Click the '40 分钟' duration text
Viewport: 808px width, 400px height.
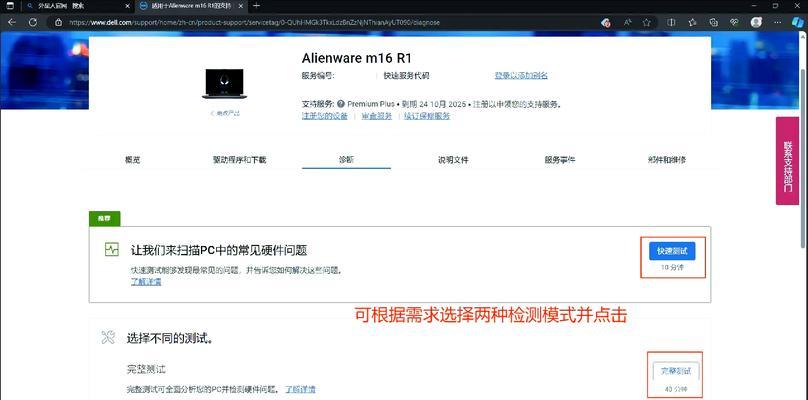pos(676,389)
